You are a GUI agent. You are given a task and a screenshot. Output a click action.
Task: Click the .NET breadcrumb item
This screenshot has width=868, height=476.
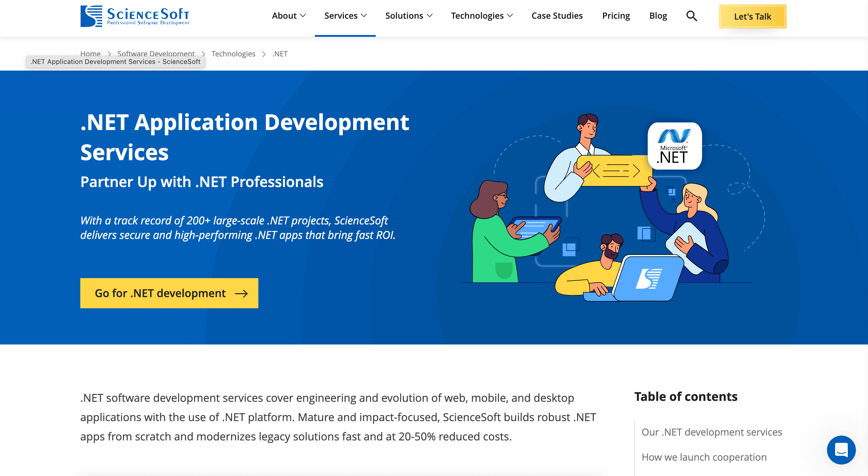[x=280, y=54]
